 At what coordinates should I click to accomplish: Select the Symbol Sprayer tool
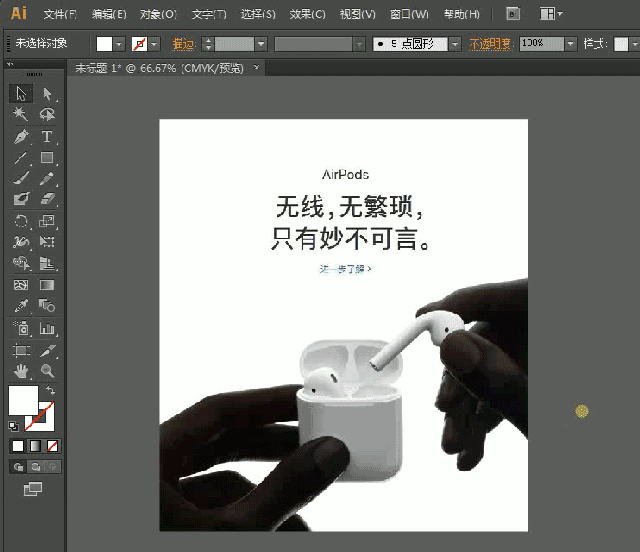[21, 328]
